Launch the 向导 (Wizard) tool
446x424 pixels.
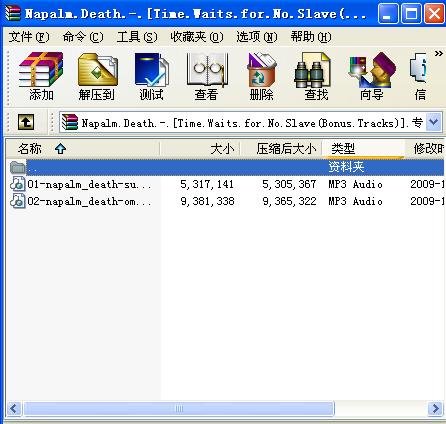(x=372, y=77)
